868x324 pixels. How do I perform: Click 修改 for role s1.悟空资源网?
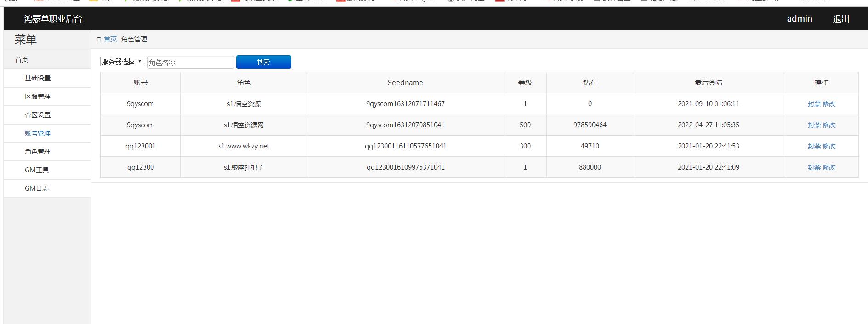click(x=829, y=125)
